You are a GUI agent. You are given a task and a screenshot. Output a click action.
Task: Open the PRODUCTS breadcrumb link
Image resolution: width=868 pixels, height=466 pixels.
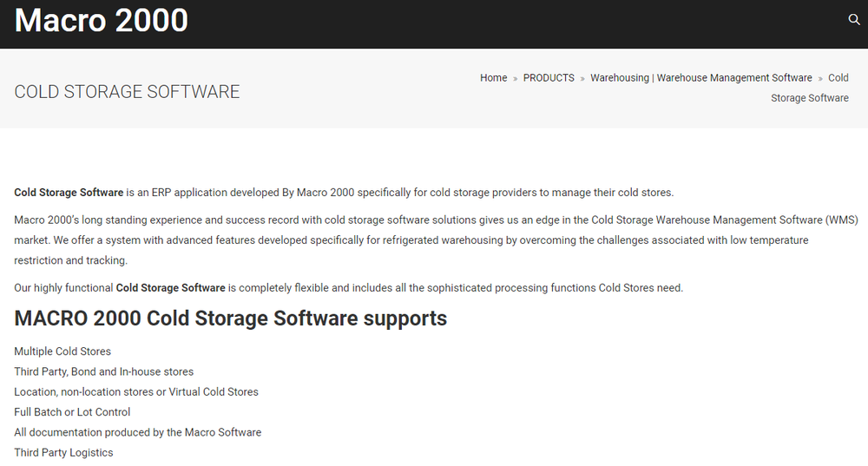click(x=549, y=78)
